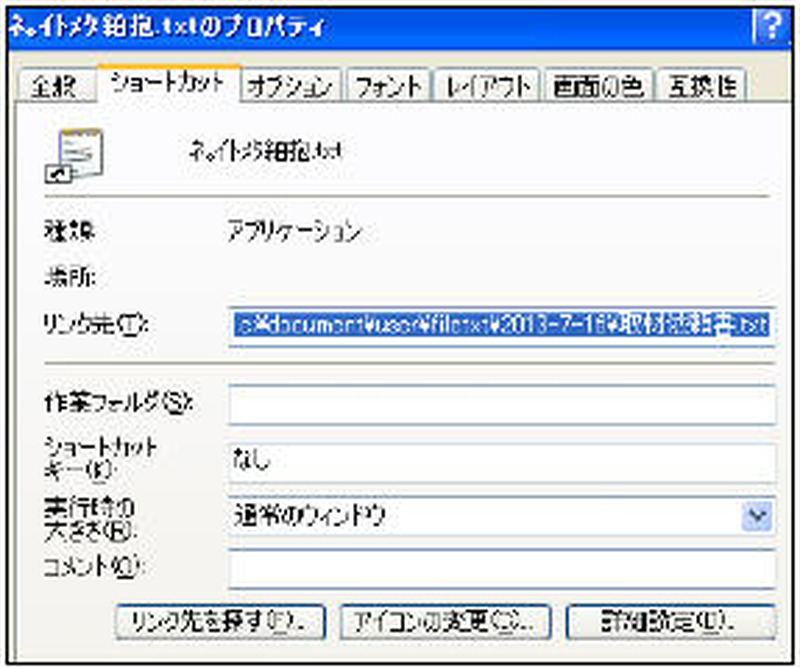Click the コメント text field
The width and height of the screenshot is (800, 668).
[501, 568]
